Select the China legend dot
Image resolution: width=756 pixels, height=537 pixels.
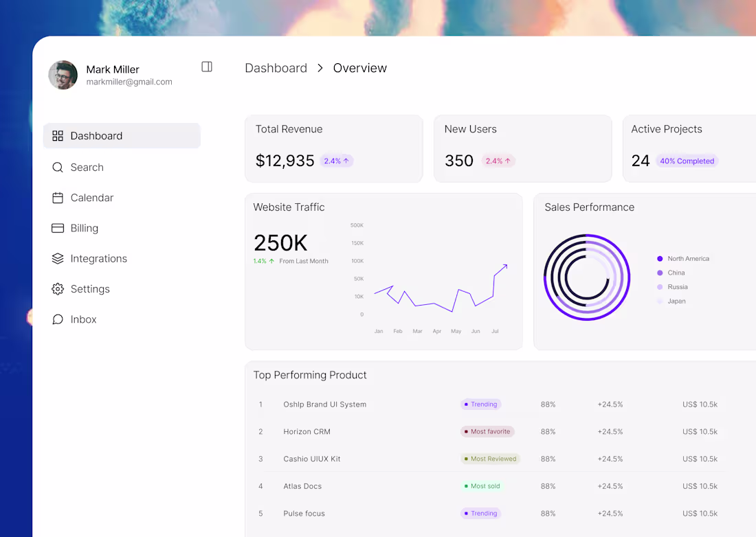click(660, 273)
